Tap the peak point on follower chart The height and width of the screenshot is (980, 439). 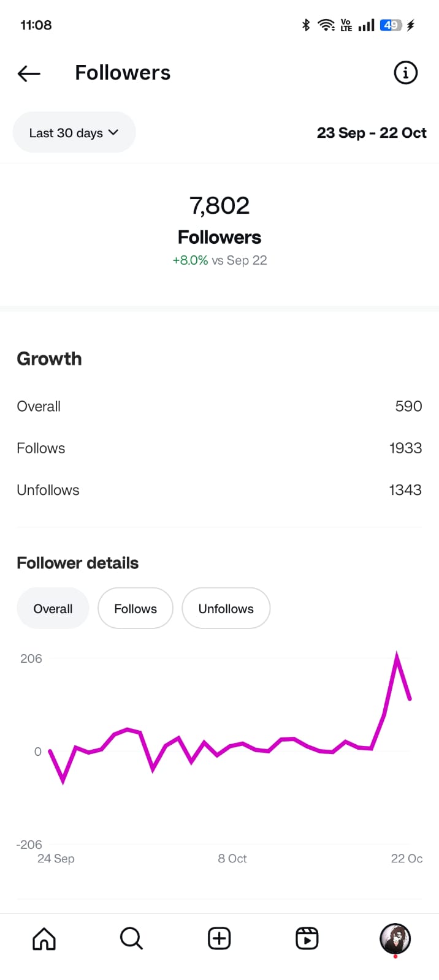click(x=397, y=656)
